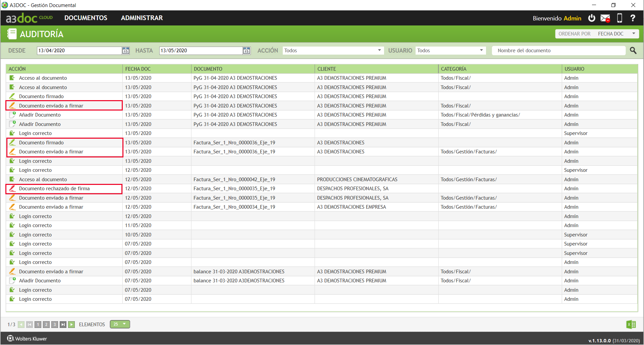Click the Hasta date field

(201, 51)
